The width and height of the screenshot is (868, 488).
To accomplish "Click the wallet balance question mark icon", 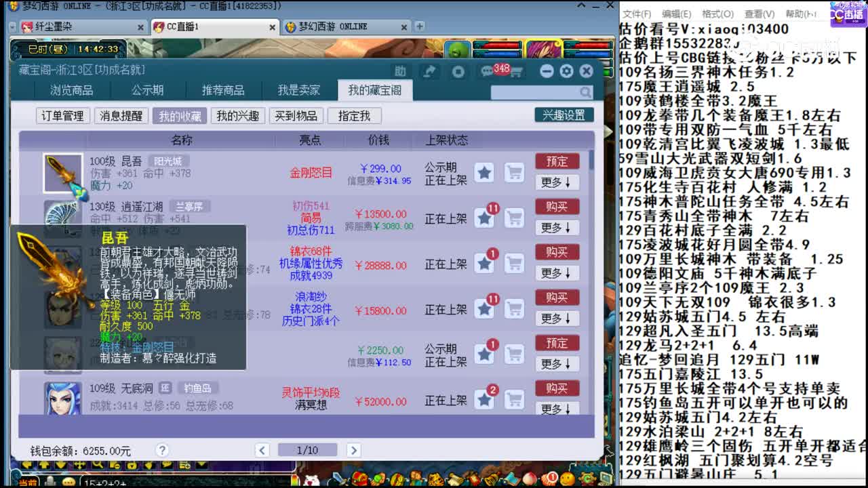I will point(161,450).
